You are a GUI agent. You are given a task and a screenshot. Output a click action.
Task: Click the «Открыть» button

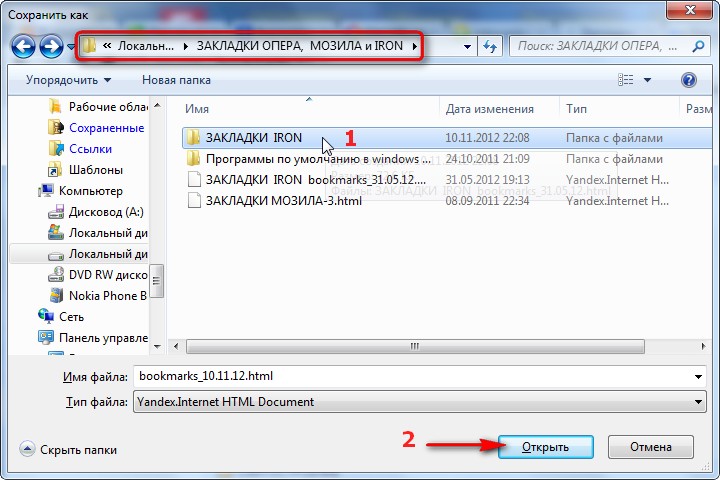click(546, 447)
